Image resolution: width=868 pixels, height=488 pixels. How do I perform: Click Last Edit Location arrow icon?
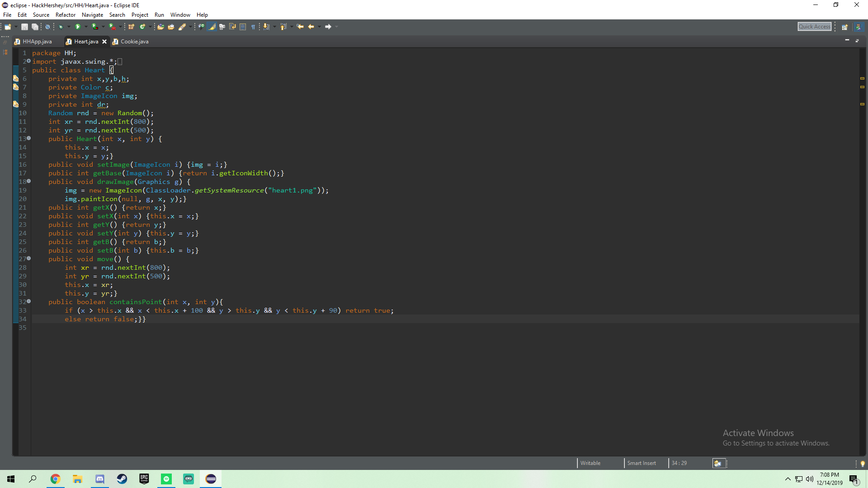click(300, 27)
